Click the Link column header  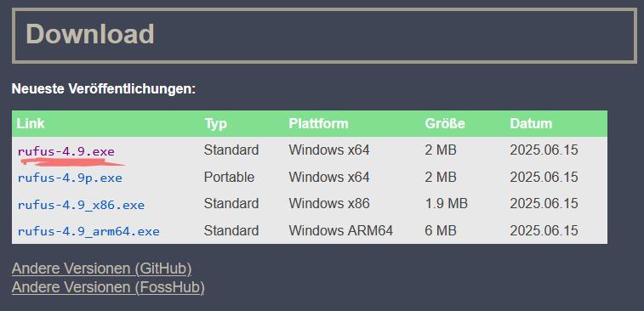[31, 123]
